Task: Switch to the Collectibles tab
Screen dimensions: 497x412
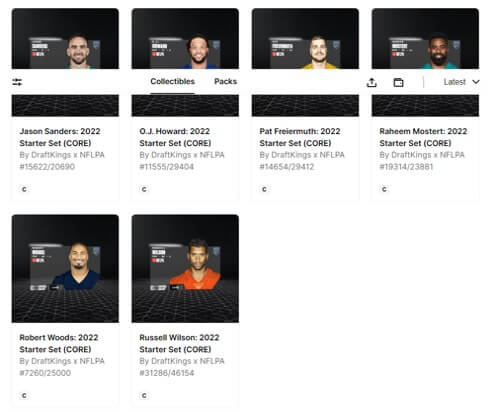Action: click(x=172, y=81)
